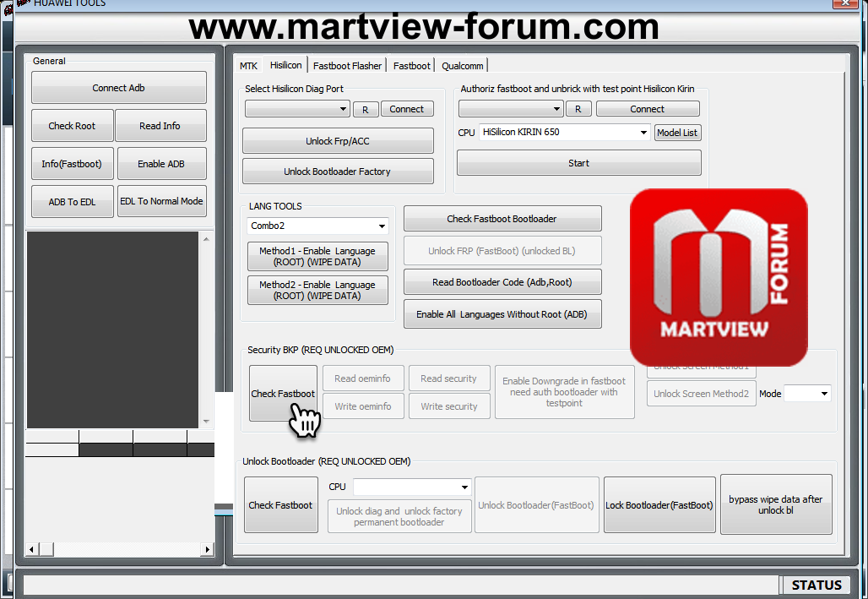Viewport: 868px width, 599px height.
Task: Expand the test point port dropdown
Action: [510, 109]
